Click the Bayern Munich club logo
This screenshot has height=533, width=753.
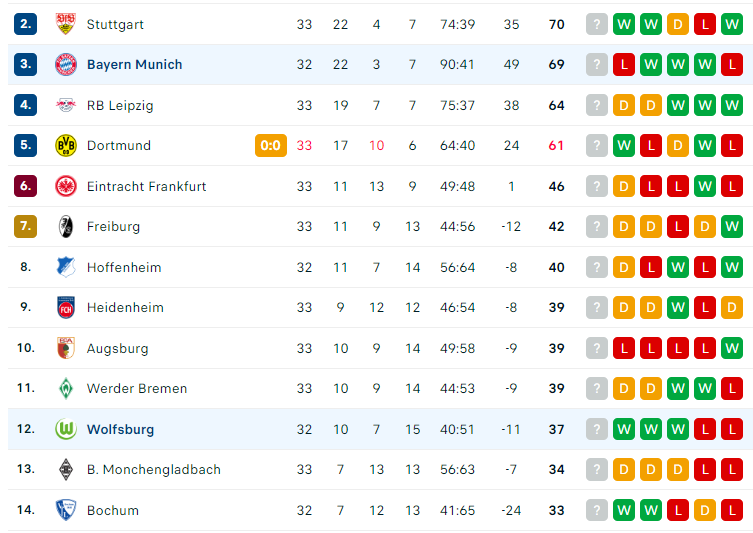point(66,64)
